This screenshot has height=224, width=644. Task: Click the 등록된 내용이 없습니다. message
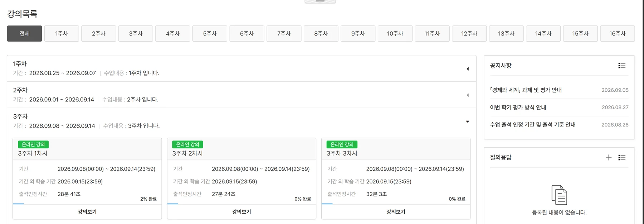click(559, 213)
